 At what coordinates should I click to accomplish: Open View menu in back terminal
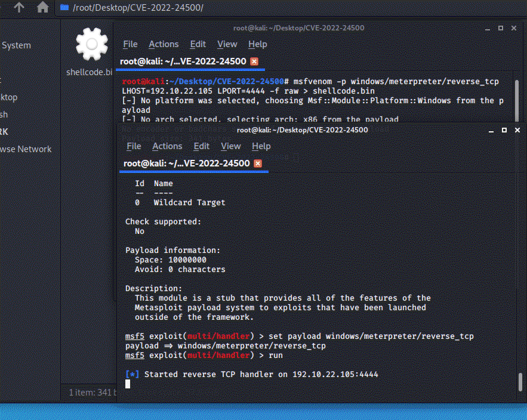pyautogui.click(x=227, y=44)
